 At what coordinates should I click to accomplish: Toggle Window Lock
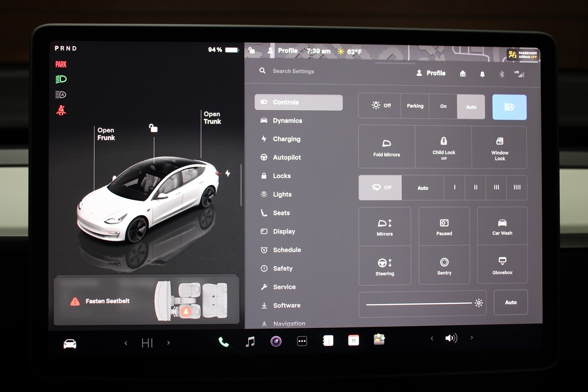point(499,147)
